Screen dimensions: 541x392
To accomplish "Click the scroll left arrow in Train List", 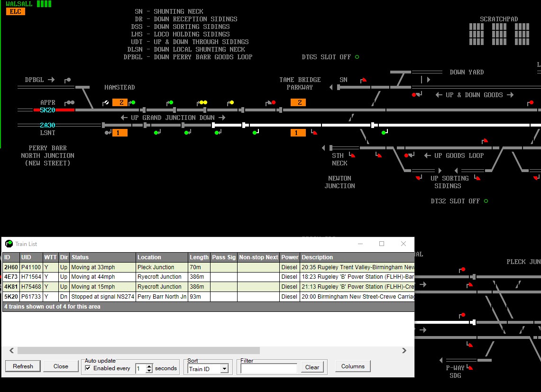I will pyautogui.click(x=12, y=351).
